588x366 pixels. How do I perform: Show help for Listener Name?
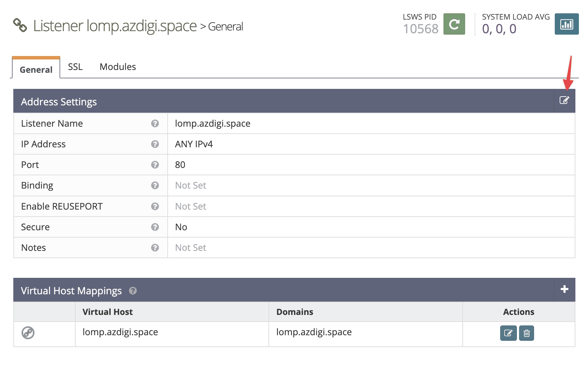(x=155, y=124)
